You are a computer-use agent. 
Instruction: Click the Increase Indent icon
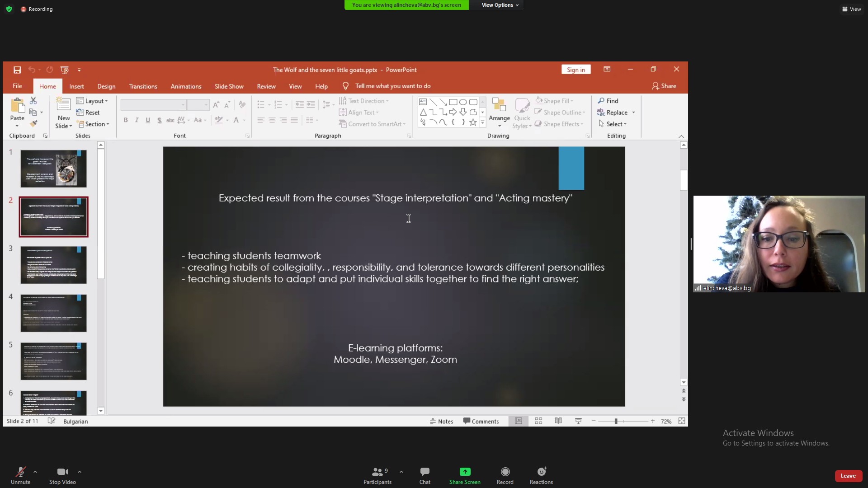coord(311,104)
